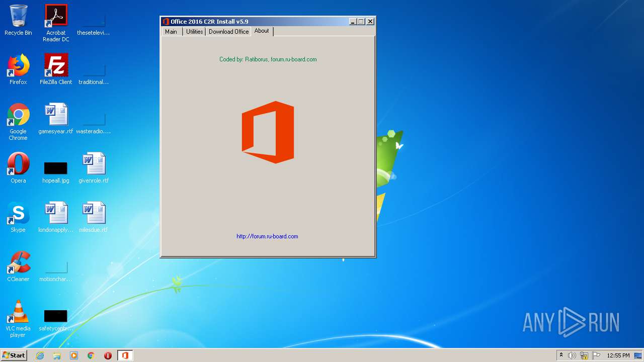Click the 'Coded by: Ratiborus' credit text
Viewport: 644px width, 362px height.
pos(268,59)
